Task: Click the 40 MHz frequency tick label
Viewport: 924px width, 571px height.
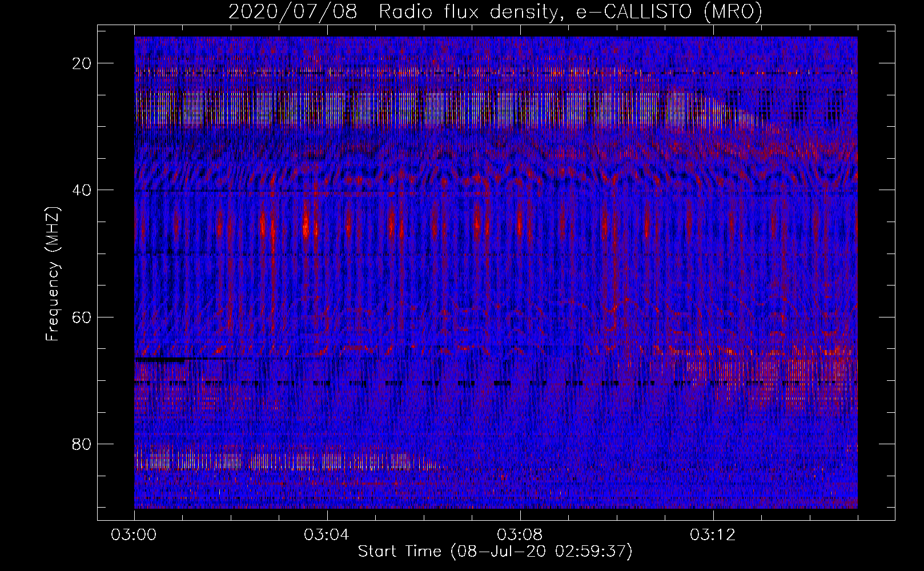Action: pyautogui.click(x=82, y=190)
